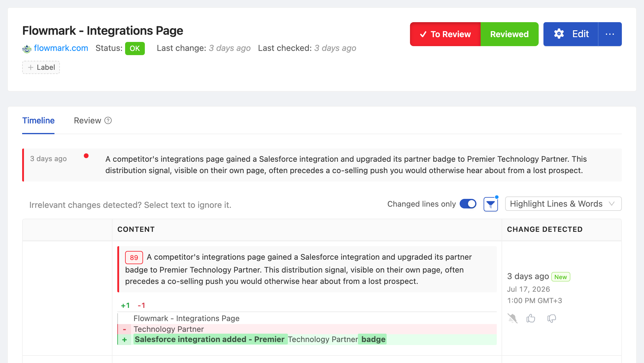
Task: Open the filter funnel icon
Action: [491, 204]
